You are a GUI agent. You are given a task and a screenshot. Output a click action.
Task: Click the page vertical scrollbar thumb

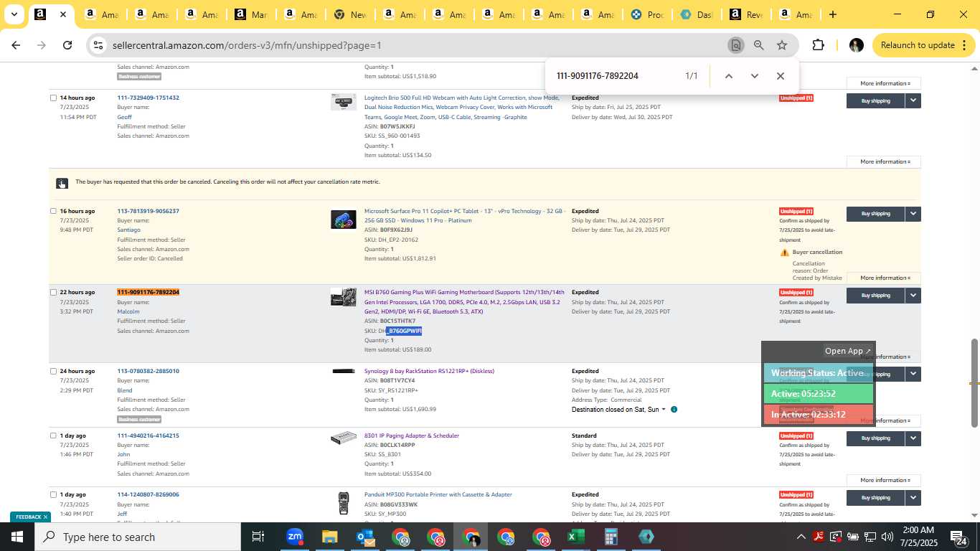[974, 382]
